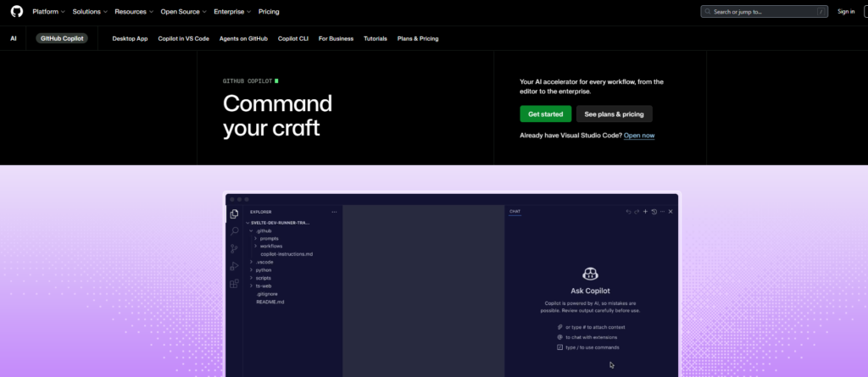
Task: Open chat history clock icon
Action: 654,212
